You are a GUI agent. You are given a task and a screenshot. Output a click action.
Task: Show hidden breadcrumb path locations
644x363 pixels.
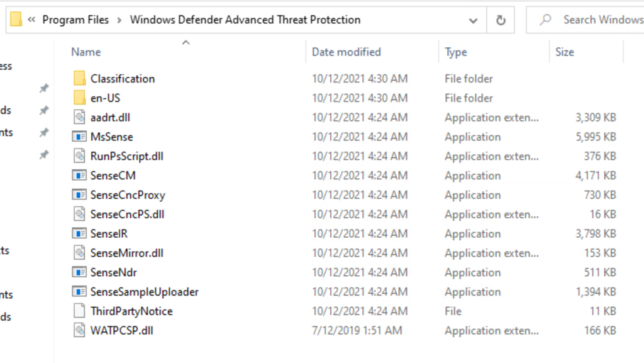(31, 20)
